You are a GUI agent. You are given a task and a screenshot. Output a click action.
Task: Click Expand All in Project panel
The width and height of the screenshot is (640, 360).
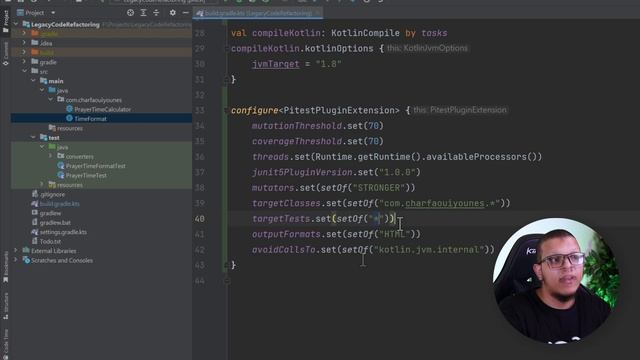[143, 13]
